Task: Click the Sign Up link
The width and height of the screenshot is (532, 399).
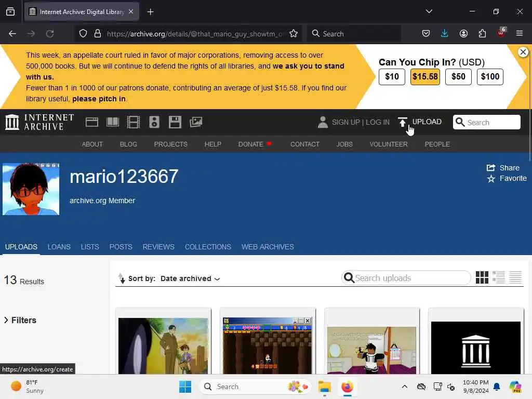Action: (x=345, y=122)
